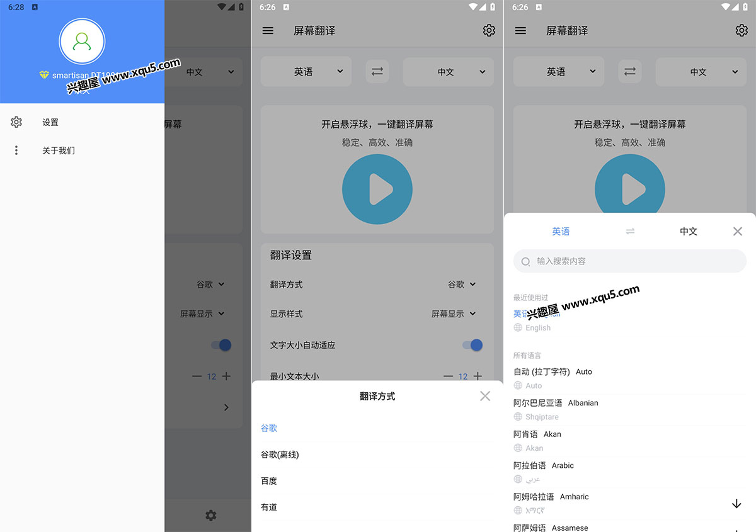Toggle the 文字大小自动适应 switch

(472, 345)
